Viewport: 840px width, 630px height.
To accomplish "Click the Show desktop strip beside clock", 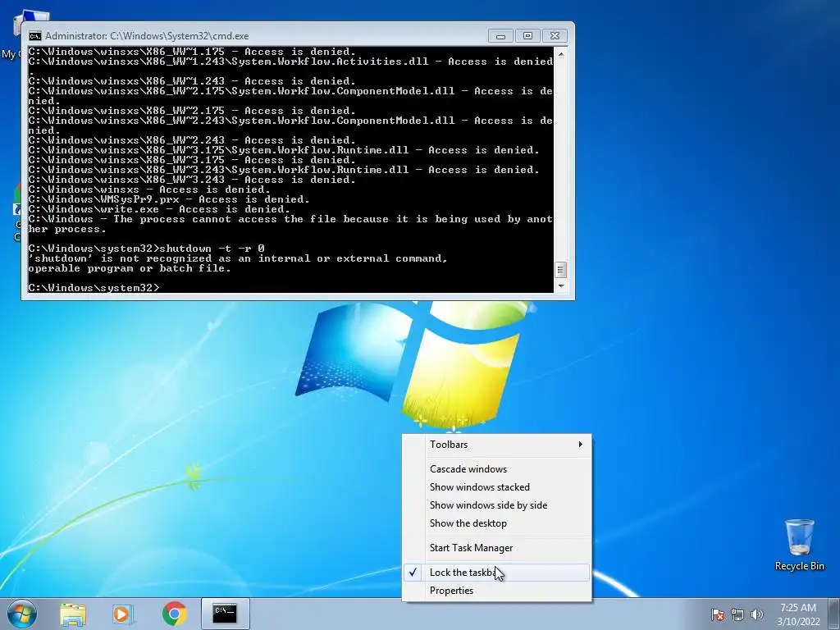I will pos(836,614).
